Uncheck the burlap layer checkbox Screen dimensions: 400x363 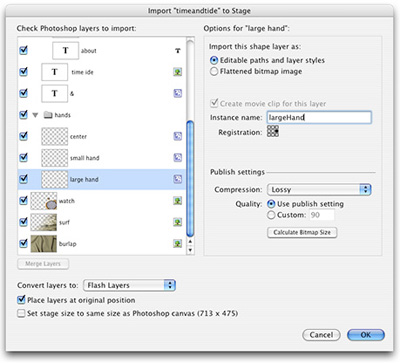coord(23,243)
